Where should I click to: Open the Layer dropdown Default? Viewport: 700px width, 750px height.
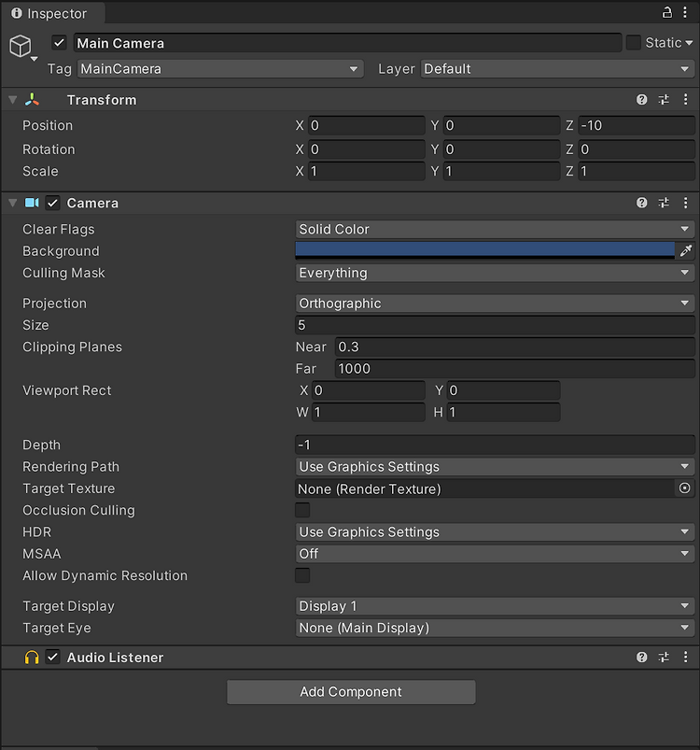[x=557, y=69]
